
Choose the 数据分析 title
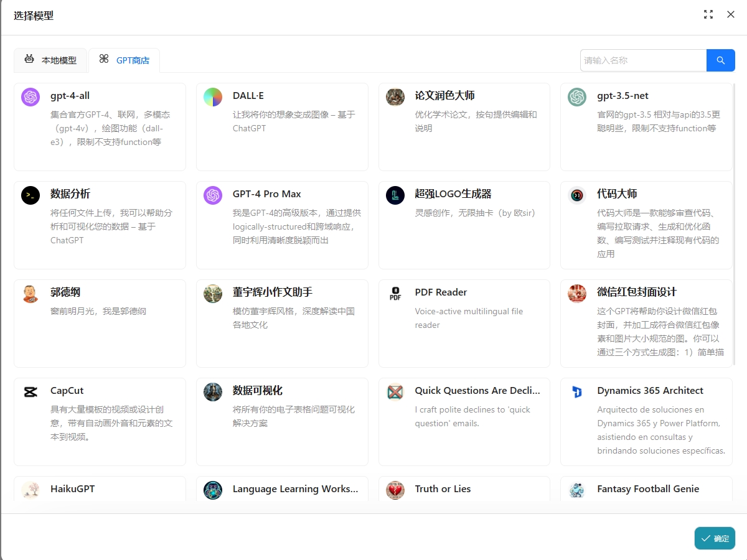pos(70,194)
